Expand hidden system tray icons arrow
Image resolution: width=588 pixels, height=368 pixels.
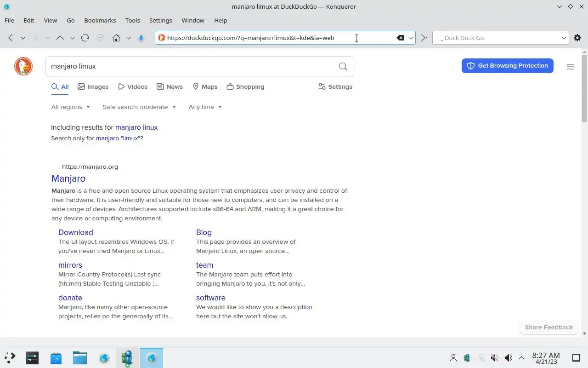(x=521, y=358)
